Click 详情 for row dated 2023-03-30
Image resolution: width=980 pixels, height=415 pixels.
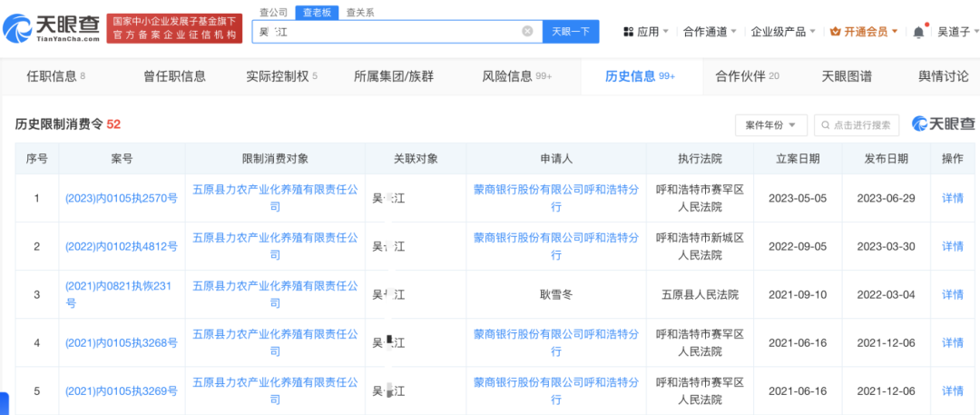tap(953, 246)
